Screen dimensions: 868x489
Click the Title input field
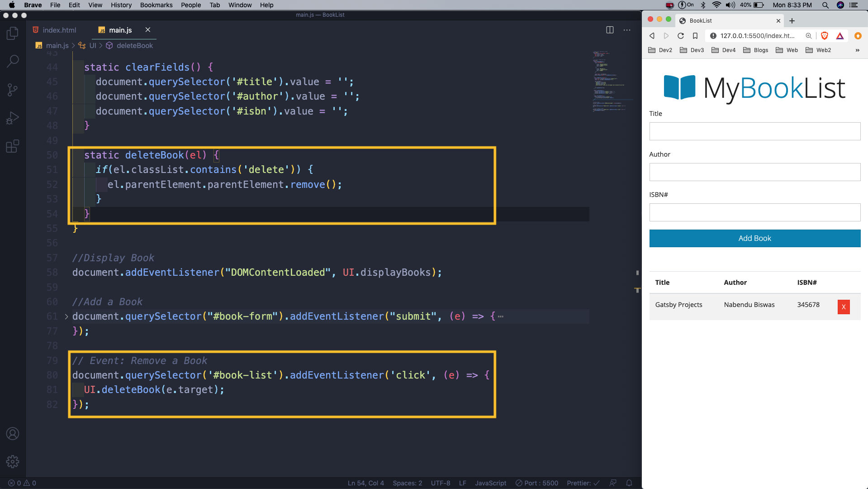[x=755, y=131]
